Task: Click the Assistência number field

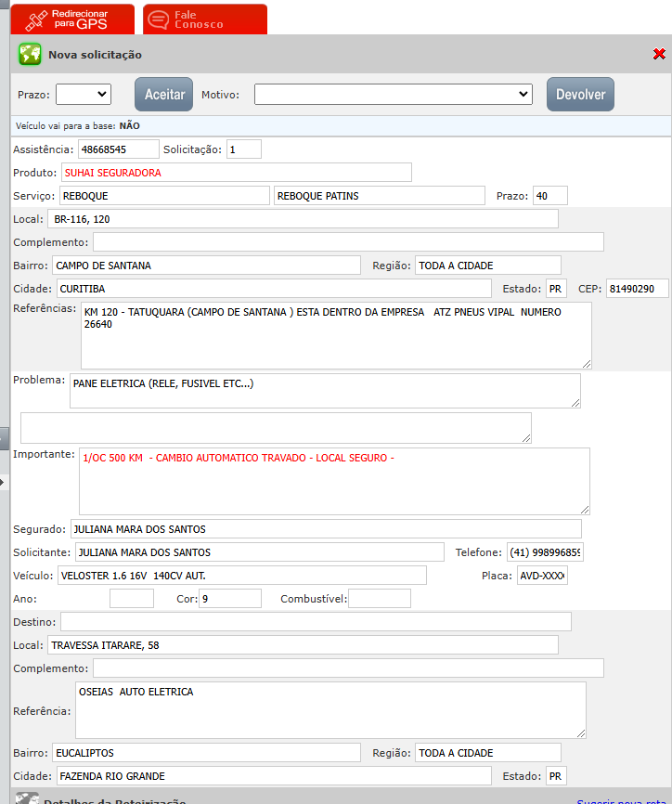Action: coord(119,149)
